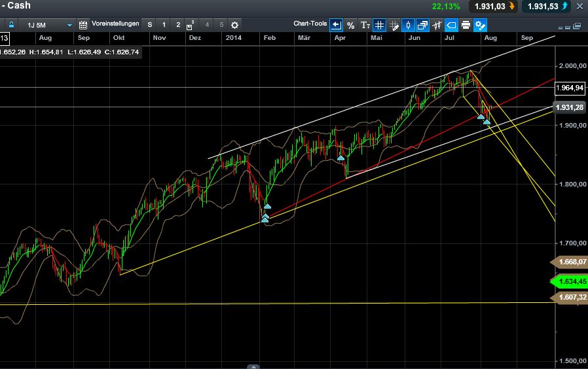Click the 2.000,00 price axis label
The height and width of the screenshot is (369, 588).
click(x=573, y=66)
